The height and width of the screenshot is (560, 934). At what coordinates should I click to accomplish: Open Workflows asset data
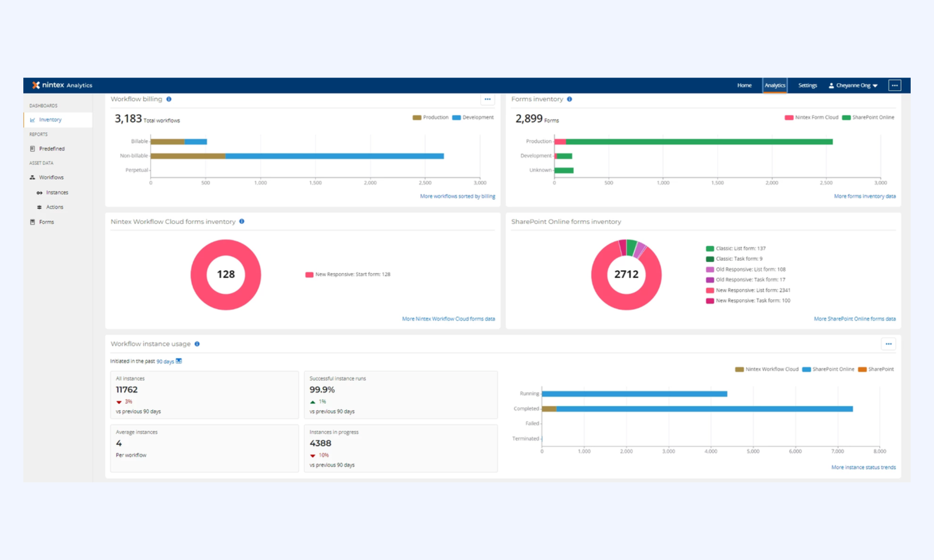point(51,177)
